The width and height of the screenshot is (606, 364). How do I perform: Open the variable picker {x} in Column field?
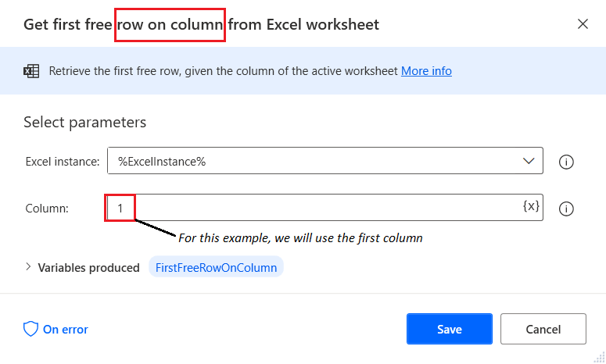[531, 205]
